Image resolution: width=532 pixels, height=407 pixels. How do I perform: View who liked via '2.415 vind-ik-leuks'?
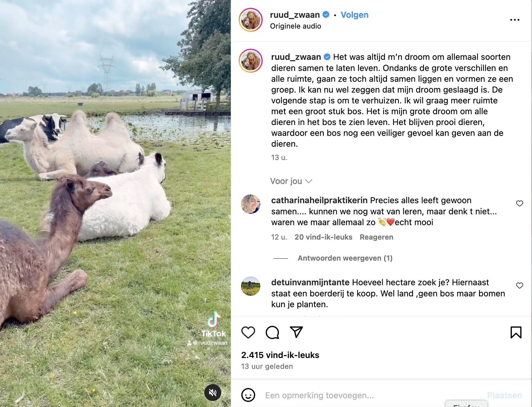pyautogui.click(x=280, y=355)
